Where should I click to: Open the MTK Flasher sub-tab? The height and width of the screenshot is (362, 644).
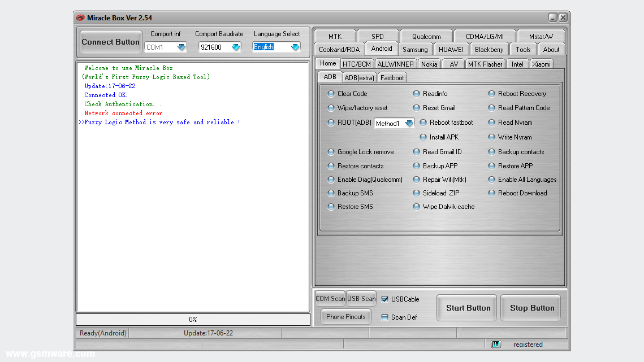485,64
